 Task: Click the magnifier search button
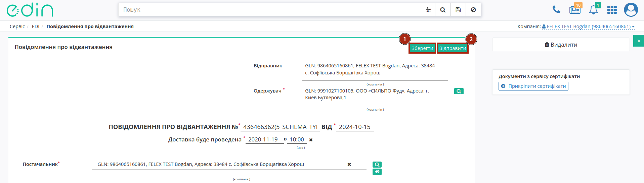click(x=443, y=10)
